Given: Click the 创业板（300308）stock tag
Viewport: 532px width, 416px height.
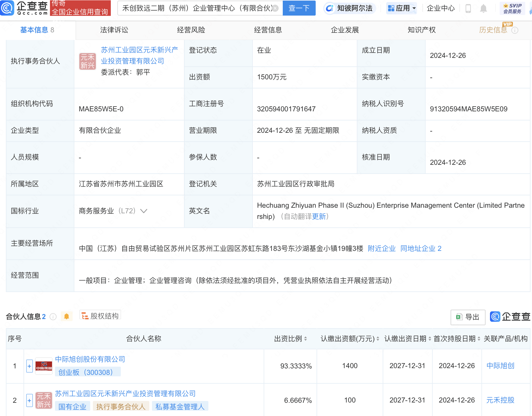Looking at the screenshot, I should tap(88, 372).
